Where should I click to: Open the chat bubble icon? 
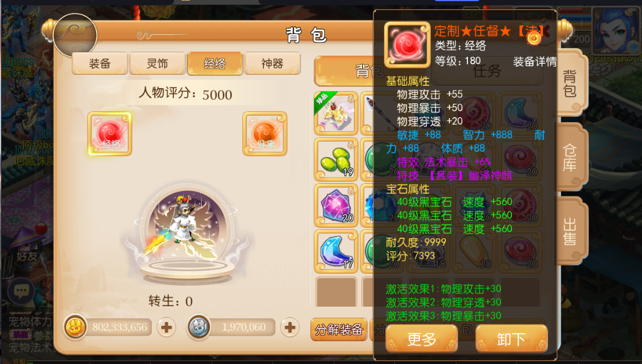point(21,291)
